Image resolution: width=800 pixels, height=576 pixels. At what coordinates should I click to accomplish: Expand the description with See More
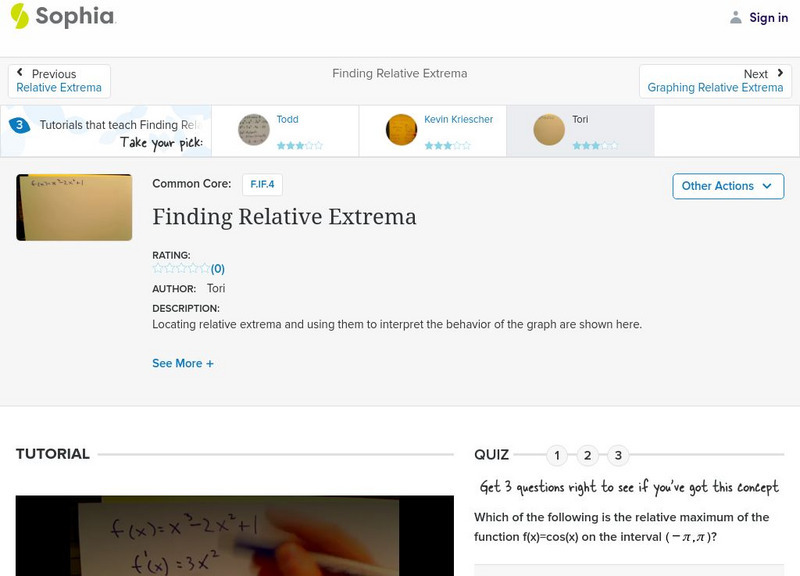point(182,364)
